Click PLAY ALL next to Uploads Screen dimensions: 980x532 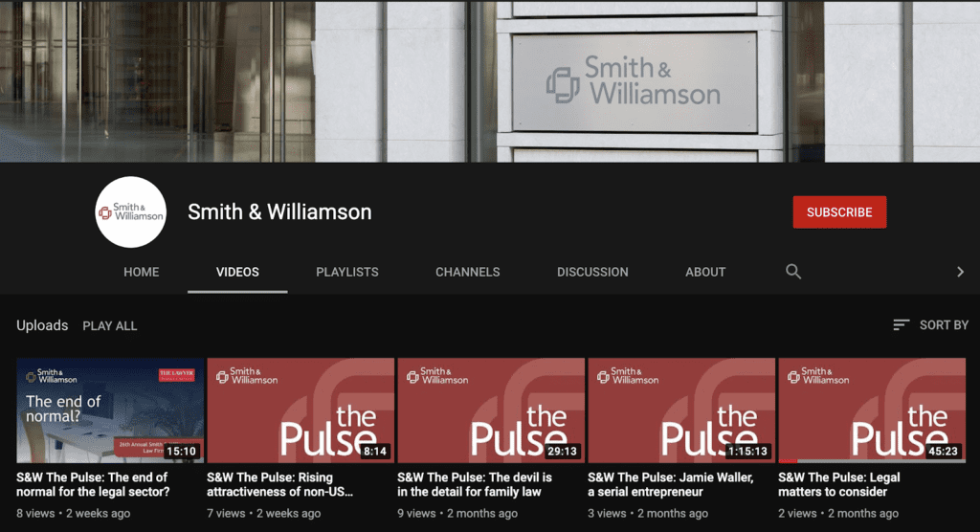109,325
